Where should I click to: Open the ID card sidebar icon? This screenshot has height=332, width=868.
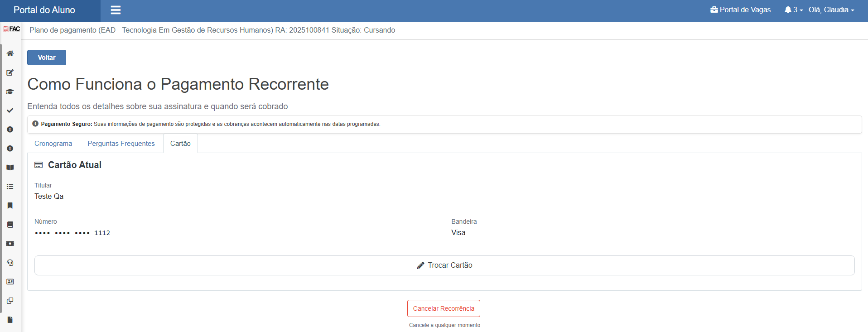[x=10, y=282]
